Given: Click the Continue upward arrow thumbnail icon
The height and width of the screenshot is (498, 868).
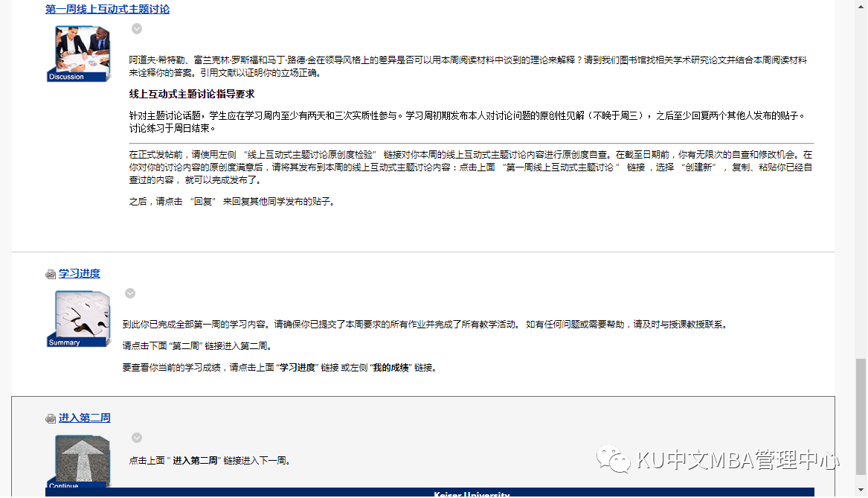Looking at the screenshot, I should (x=82, y=458).
